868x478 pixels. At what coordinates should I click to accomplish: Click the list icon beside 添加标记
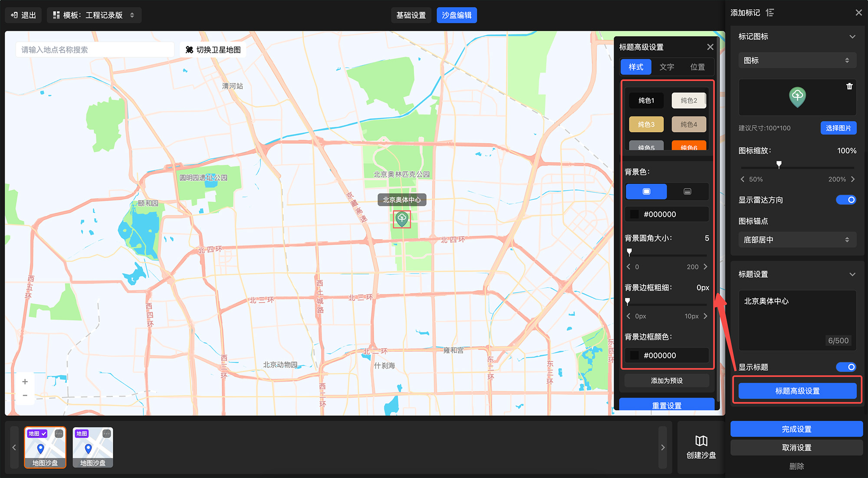click(770, 13)
